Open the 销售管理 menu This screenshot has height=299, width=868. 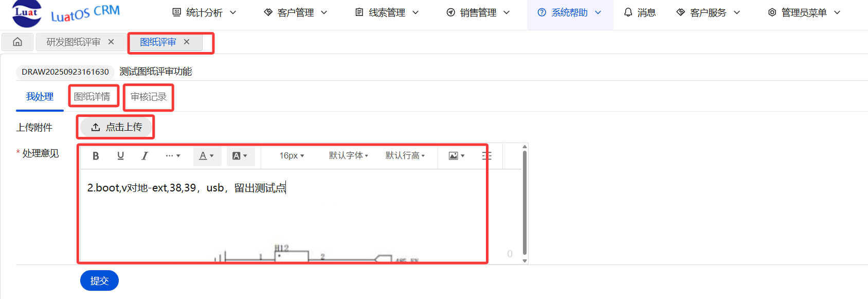pos(478,12)
